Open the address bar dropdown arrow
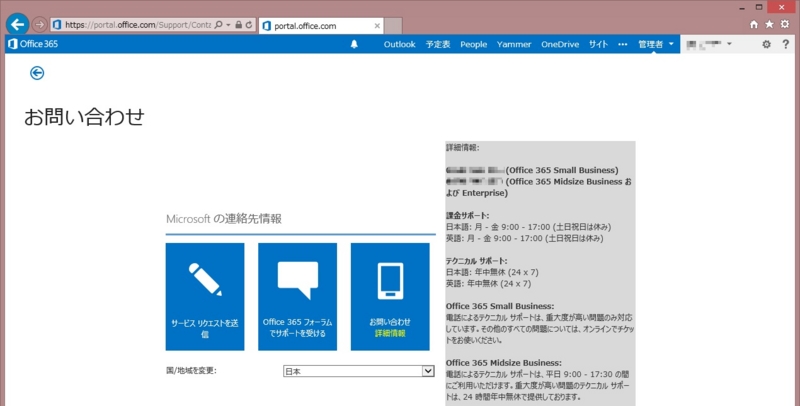 (228, 24)
